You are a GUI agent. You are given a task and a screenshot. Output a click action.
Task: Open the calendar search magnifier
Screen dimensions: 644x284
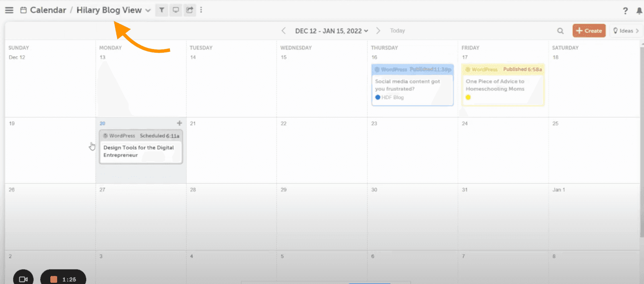tap(560, 31)
